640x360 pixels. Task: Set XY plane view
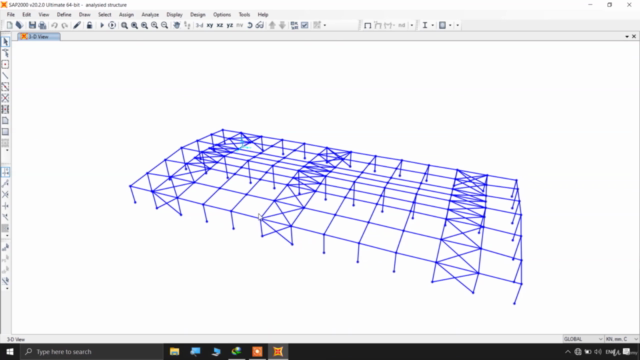click(x=210, y=25)
